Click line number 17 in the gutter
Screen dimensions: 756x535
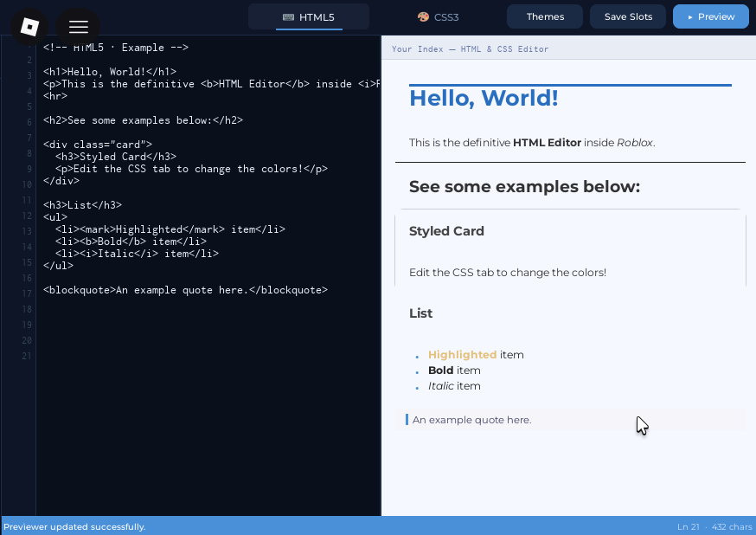click(x=27, y=293)
